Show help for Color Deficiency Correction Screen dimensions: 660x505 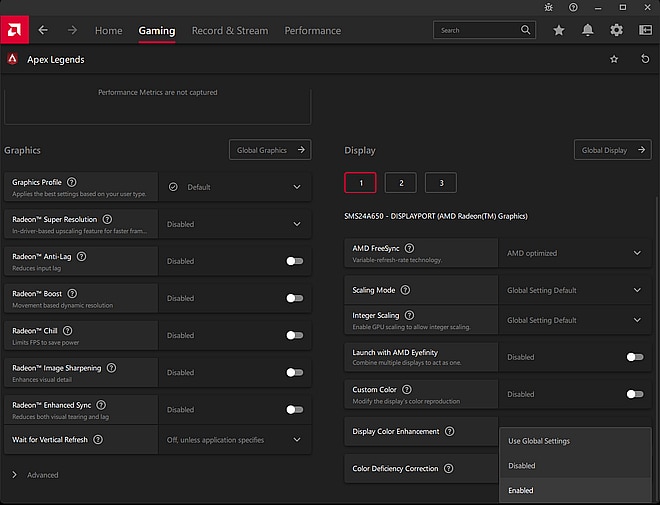point(449,468)
